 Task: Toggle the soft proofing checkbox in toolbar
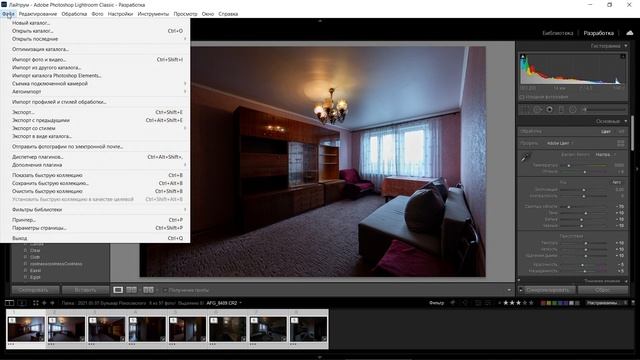(165, 290)
